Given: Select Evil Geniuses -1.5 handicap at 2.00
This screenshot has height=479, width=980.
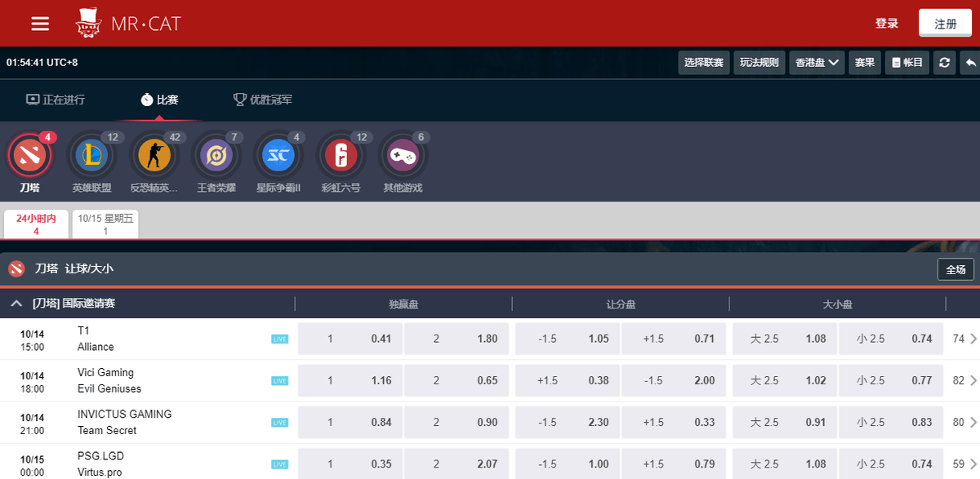Looking at the screenshot, I should (x=674, y=380).
